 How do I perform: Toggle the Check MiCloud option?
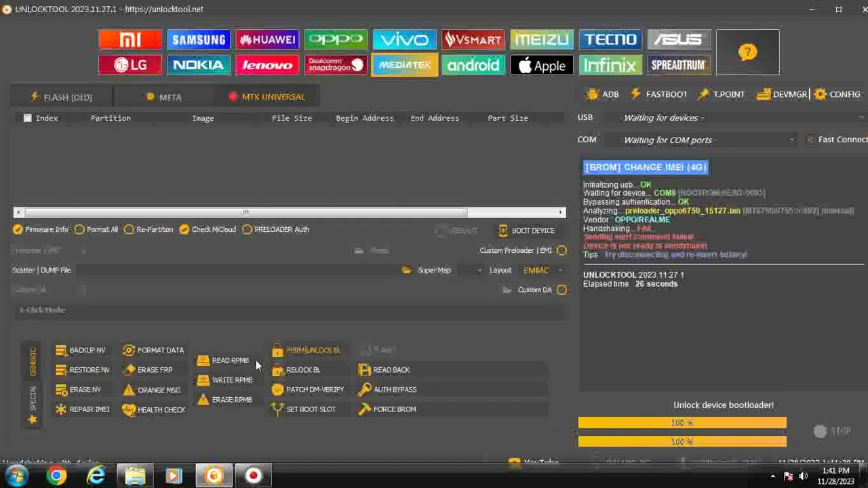208,230
